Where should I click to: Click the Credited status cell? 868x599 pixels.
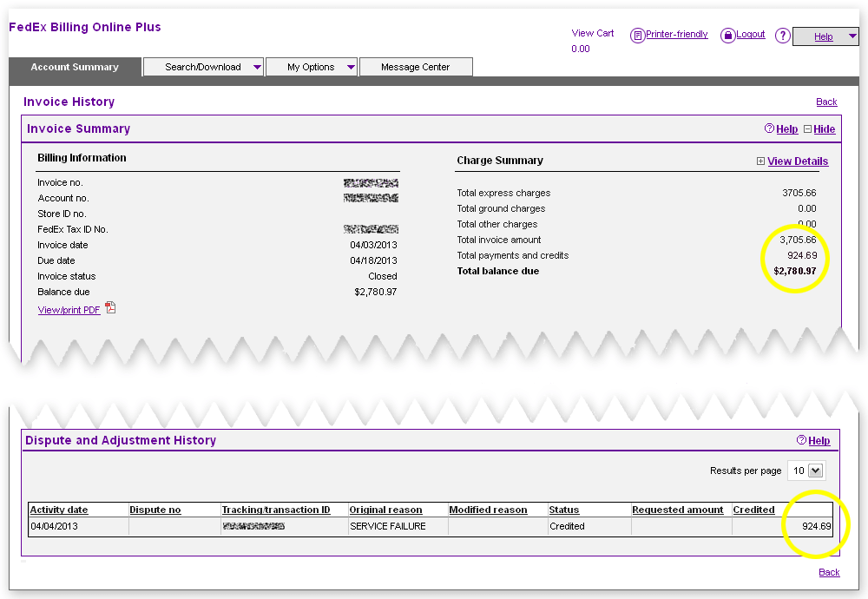coord(567,526)
